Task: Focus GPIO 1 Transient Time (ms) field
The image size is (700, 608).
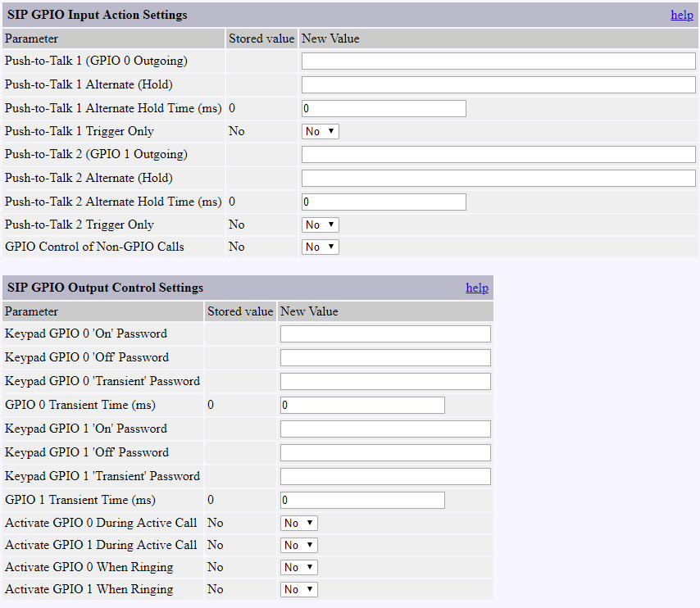Action: (362, 500)
